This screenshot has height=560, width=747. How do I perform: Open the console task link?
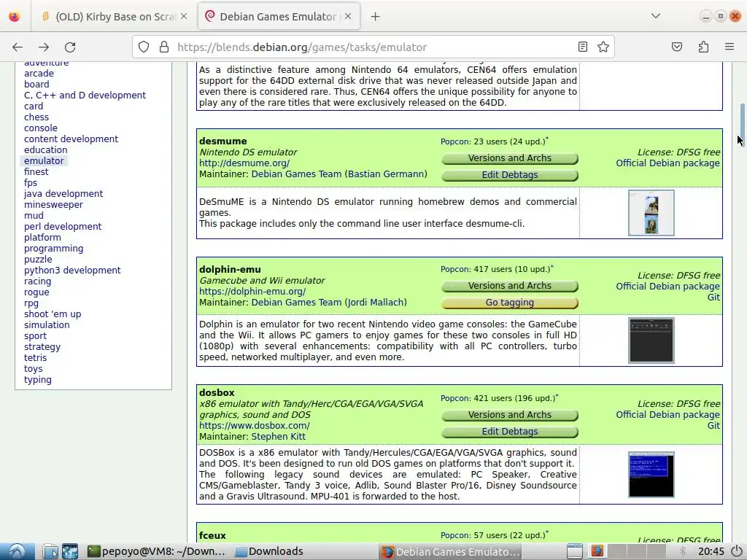click(x=41, y=128)
